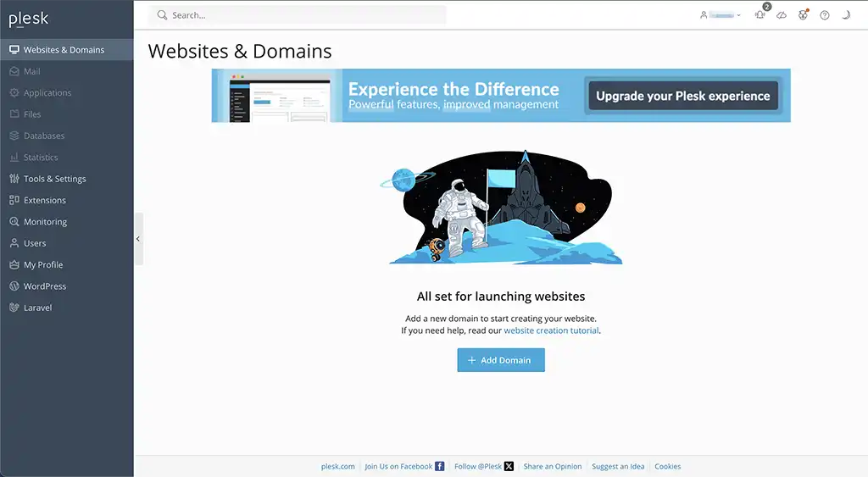Open the WordPress toolkit icon
The width and height of the screenshot is (868, 477).
coord(14,286)
